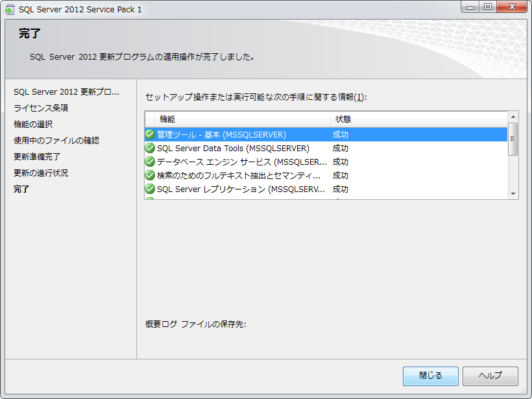Select the SQL Server Data Tools row

click(x=234, y=148)
